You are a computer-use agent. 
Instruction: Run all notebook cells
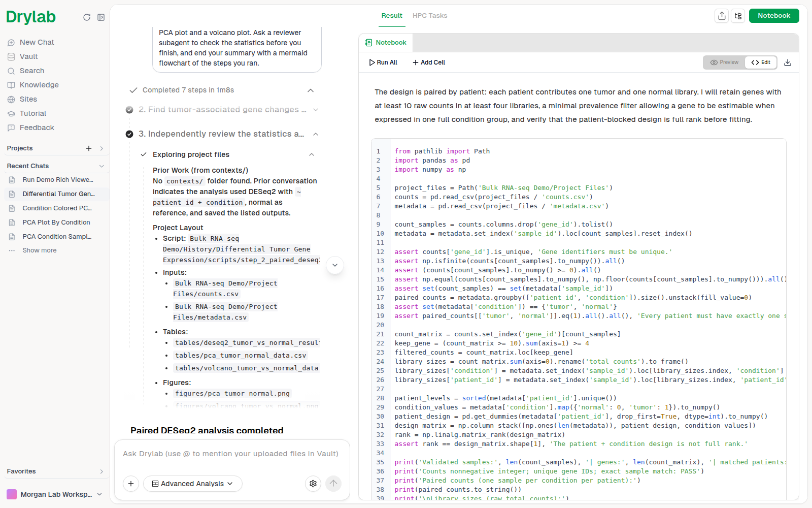(383, 62)
